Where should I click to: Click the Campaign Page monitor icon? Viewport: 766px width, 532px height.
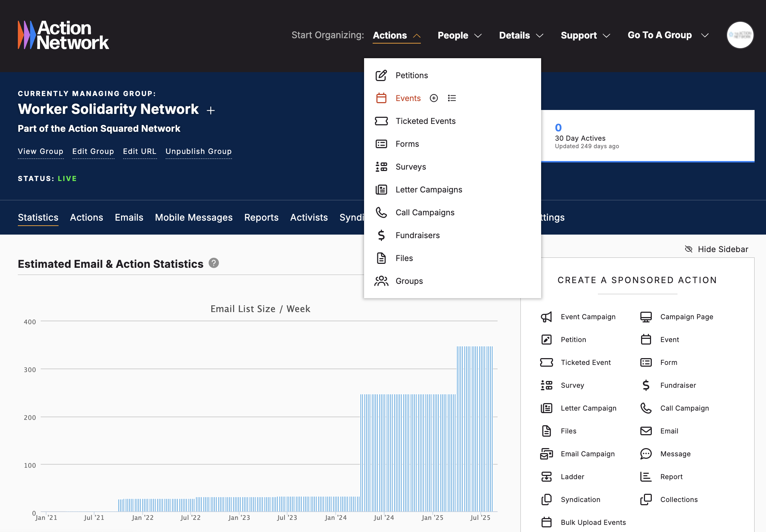click(x=646, y=317)
